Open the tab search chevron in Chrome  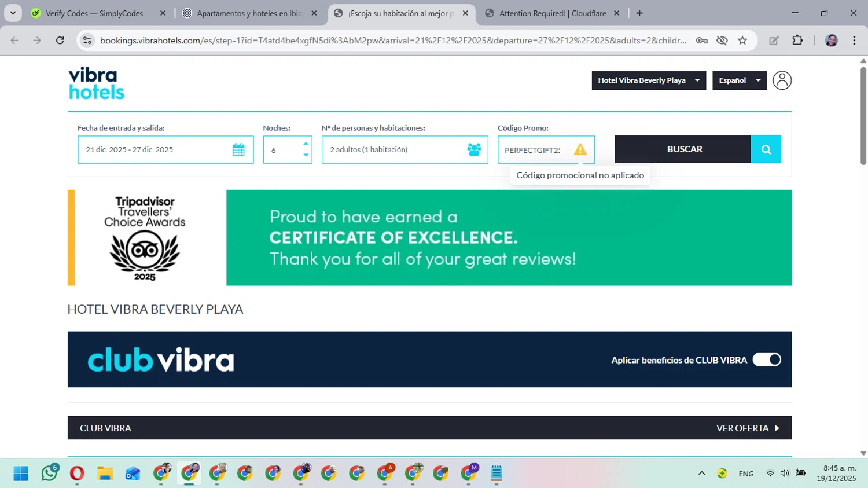(x=13, y=13)
